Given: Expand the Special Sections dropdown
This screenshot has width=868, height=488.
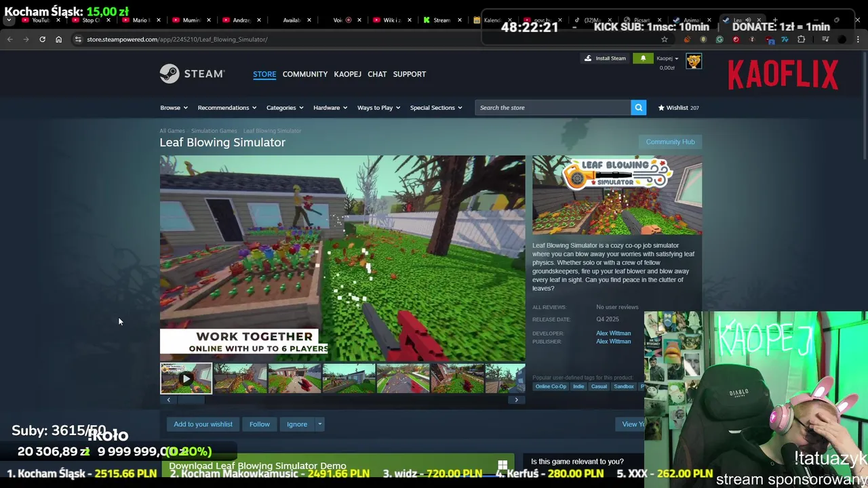Looking at the screenshot, I should click(435, 108).
